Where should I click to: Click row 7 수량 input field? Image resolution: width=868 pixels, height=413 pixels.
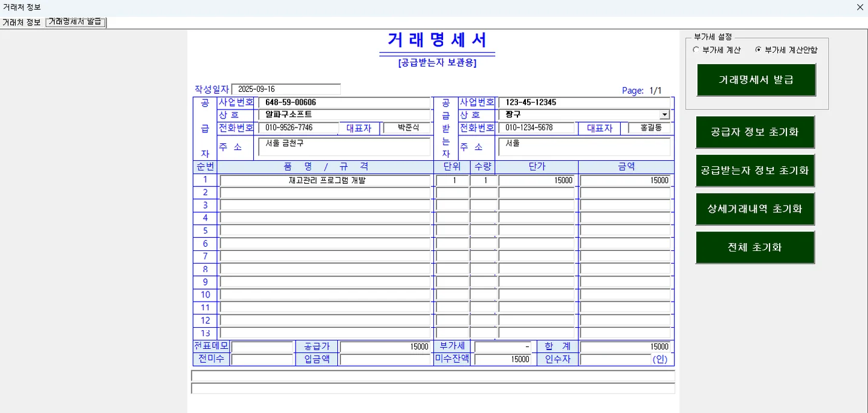[x=482, y=256]
